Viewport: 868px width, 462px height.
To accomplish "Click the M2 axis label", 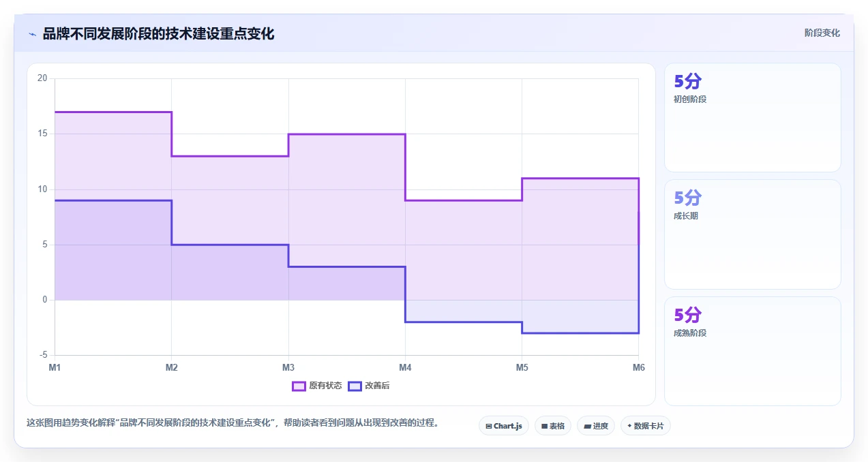I will (171, 368).
